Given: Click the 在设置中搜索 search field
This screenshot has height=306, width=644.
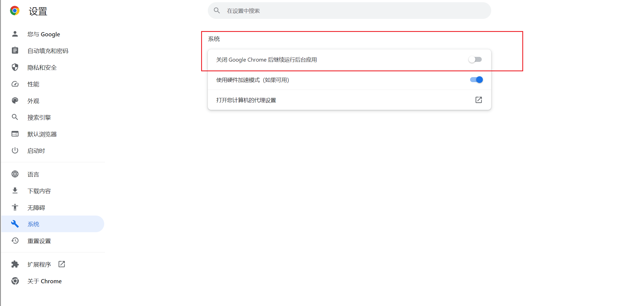Looking at the screenshot, I should [x=349, y=11].
